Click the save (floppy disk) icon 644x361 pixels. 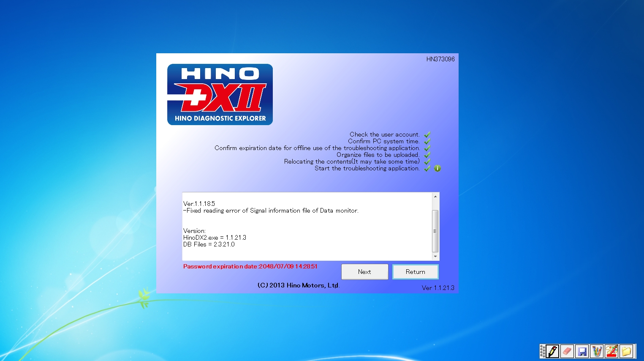tap(582, 351)
